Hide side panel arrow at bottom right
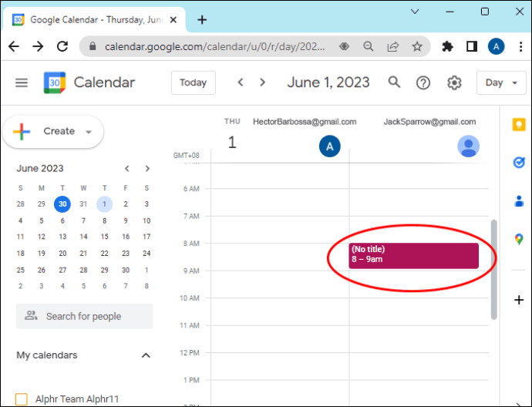 tap(519, 404)
